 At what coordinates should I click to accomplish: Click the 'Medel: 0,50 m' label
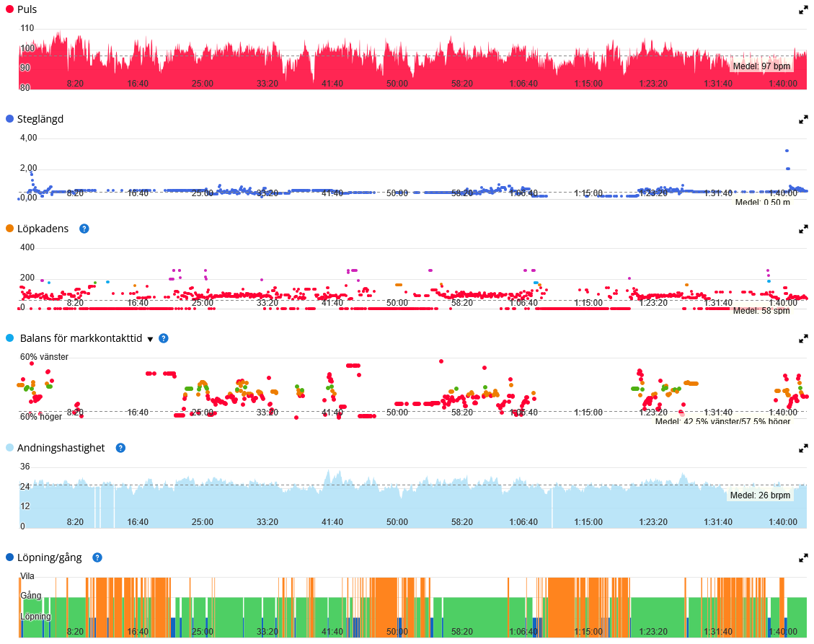[763, 202]
